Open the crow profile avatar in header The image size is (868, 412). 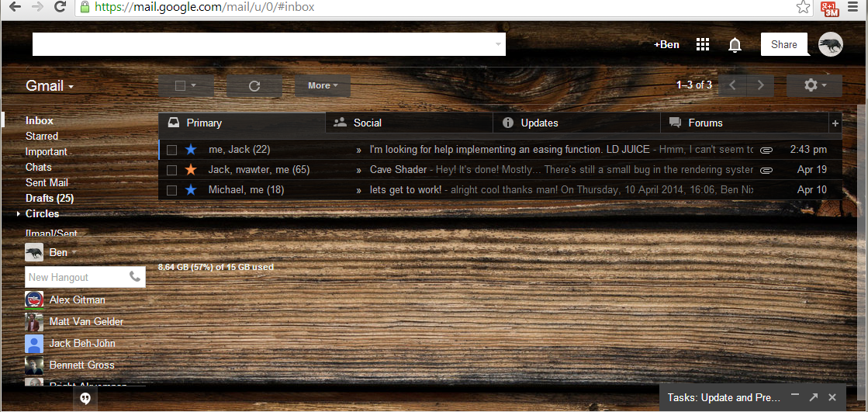[830, 44]
